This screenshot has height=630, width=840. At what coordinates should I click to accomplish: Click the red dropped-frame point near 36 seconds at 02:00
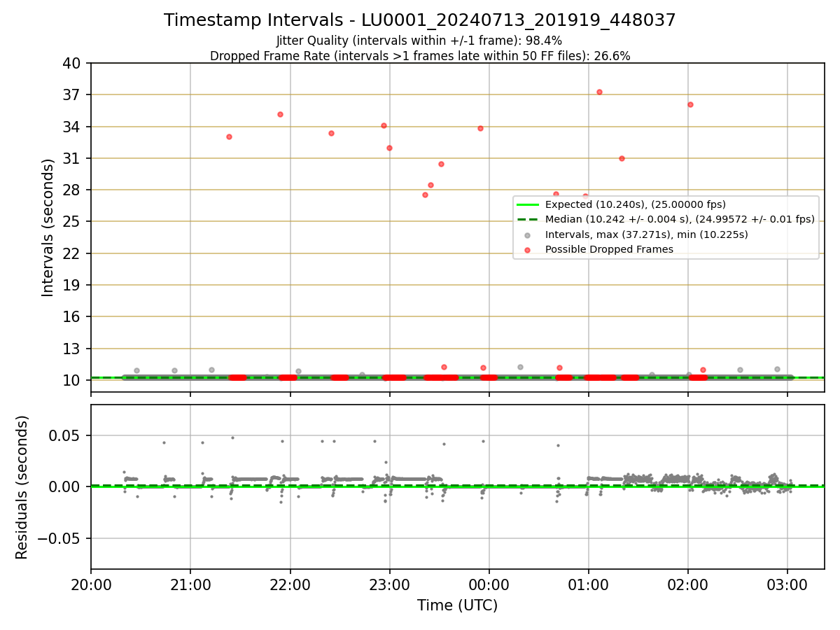pyautogui.click(x=690, y=104)
